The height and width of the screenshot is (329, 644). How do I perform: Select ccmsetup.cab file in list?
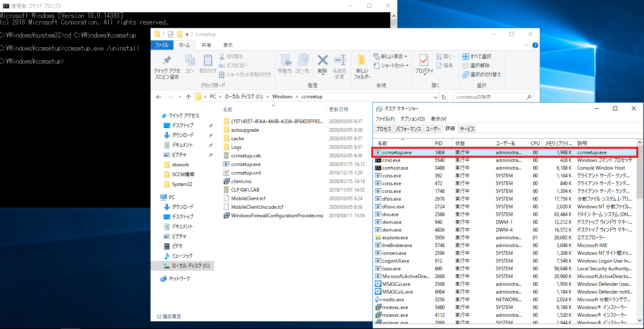tap(246, 156)
